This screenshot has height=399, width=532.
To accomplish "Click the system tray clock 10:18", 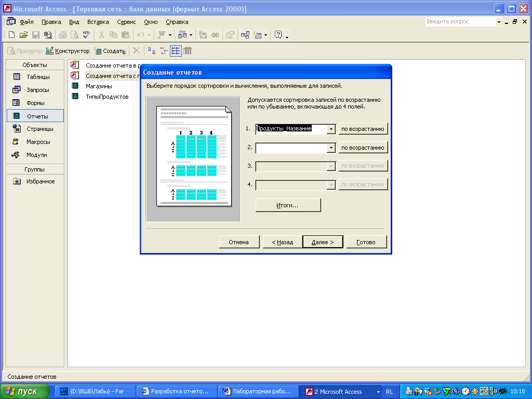I will point(518,392).
